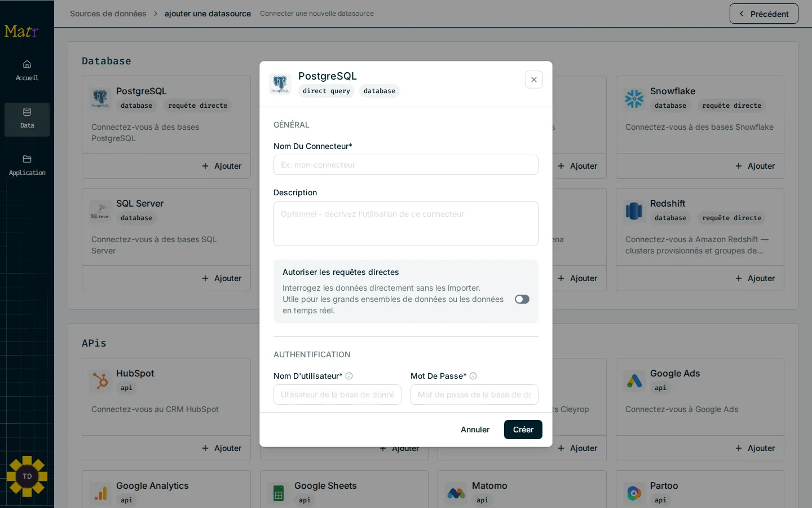Click Annuler to cancel the dialog
Viewport: 812px width, 508px height.
(x=475, y=430)
